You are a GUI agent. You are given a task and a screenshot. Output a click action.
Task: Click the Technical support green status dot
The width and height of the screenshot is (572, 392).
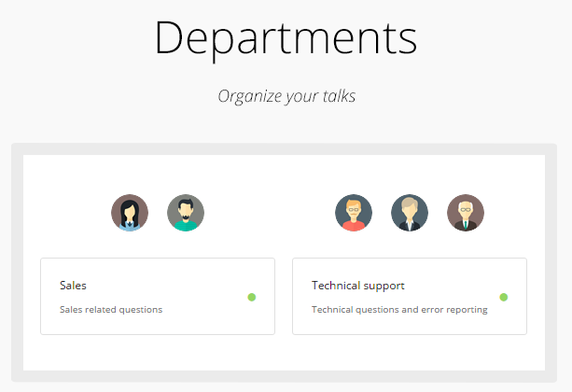(x=504, y=297)
